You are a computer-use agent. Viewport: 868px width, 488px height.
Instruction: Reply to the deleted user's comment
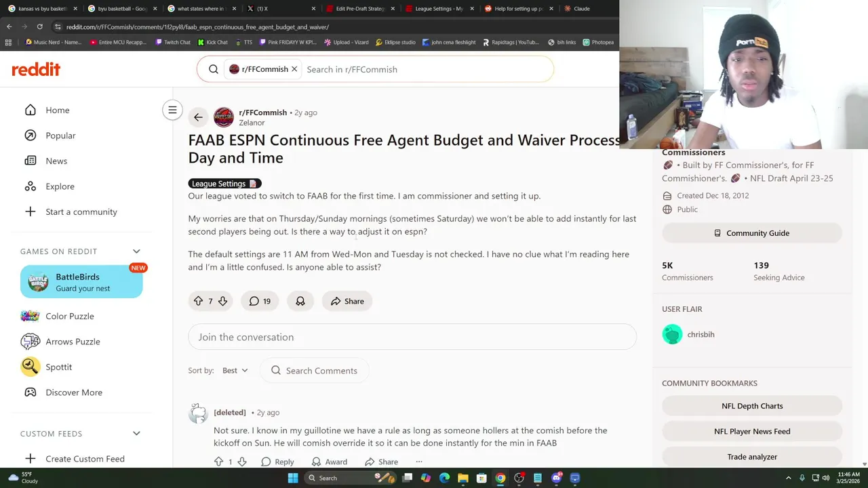click(x=277, y=462)
